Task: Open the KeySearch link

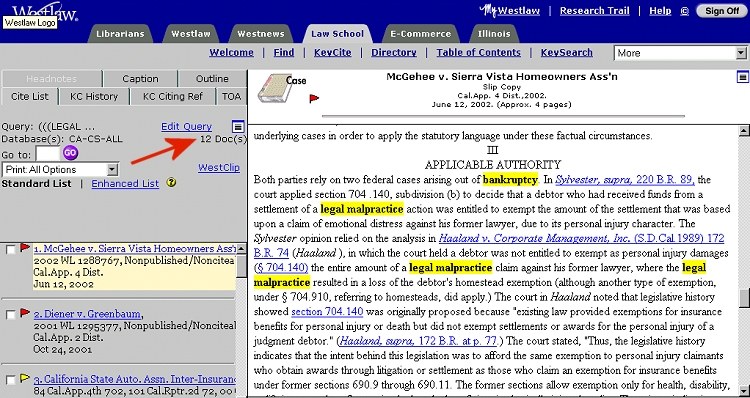Action: click(x=567, y=53)
